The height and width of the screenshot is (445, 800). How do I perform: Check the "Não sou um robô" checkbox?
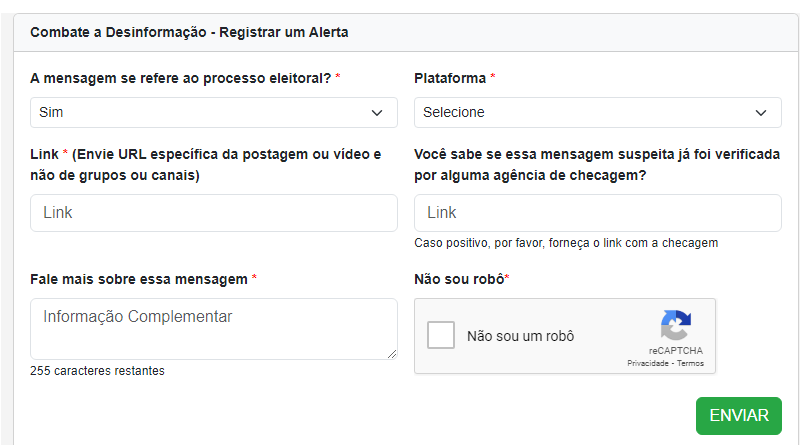(x=441, y=336)
